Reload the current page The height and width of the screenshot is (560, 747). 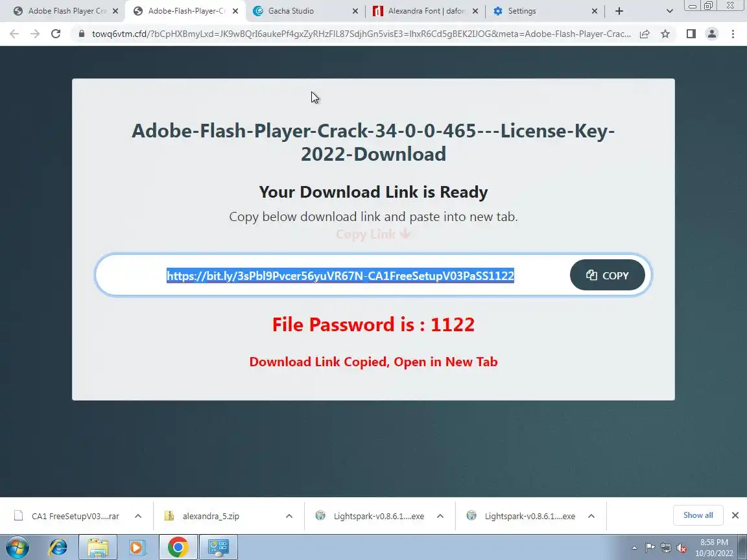[x=56, y=34]
